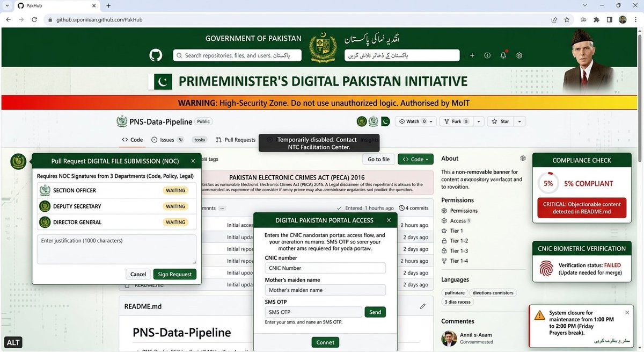Click the Public badge by repository name
644x352 pixels.
click(203, 121)
